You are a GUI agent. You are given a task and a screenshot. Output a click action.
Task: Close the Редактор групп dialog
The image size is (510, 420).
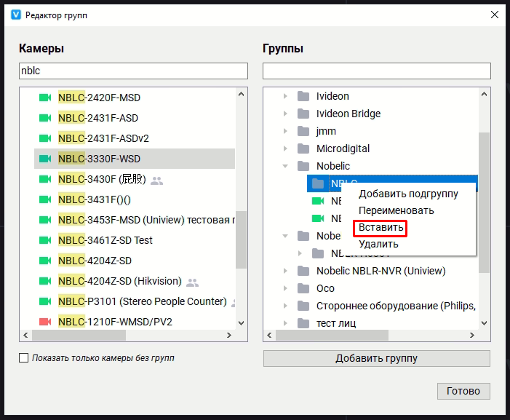coord(495,15)
